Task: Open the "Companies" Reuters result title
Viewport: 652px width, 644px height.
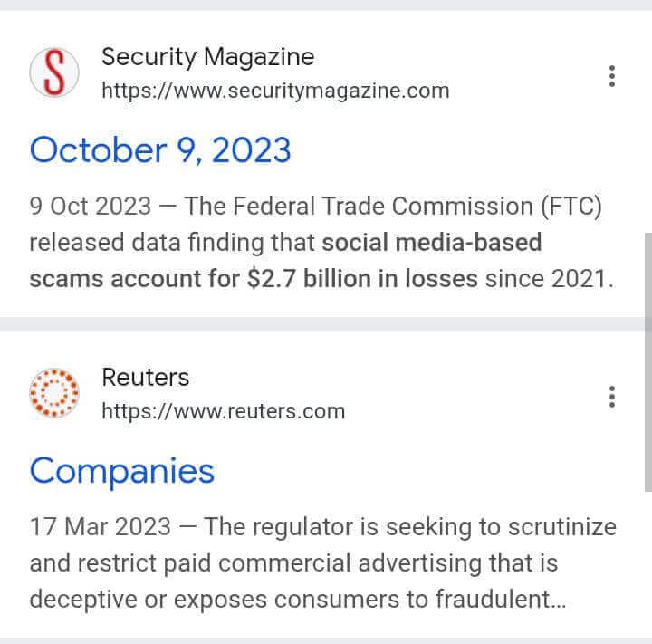Action: [x=122, y=471]
